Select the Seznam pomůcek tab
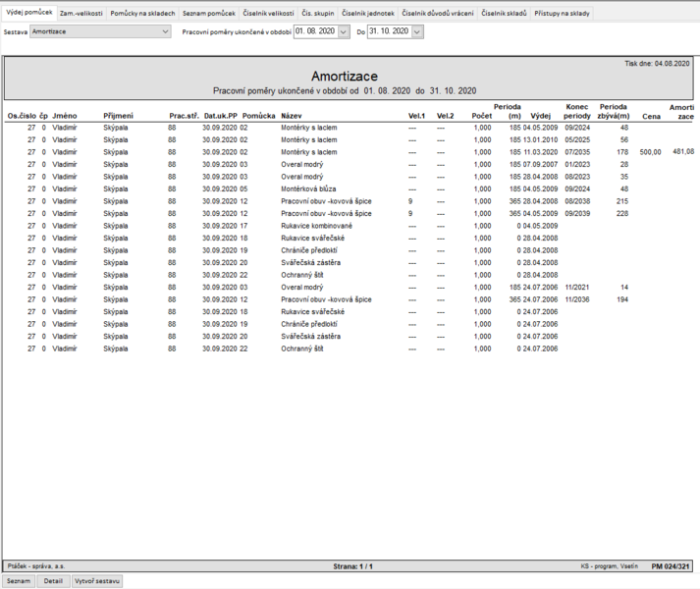 point(208,14)
